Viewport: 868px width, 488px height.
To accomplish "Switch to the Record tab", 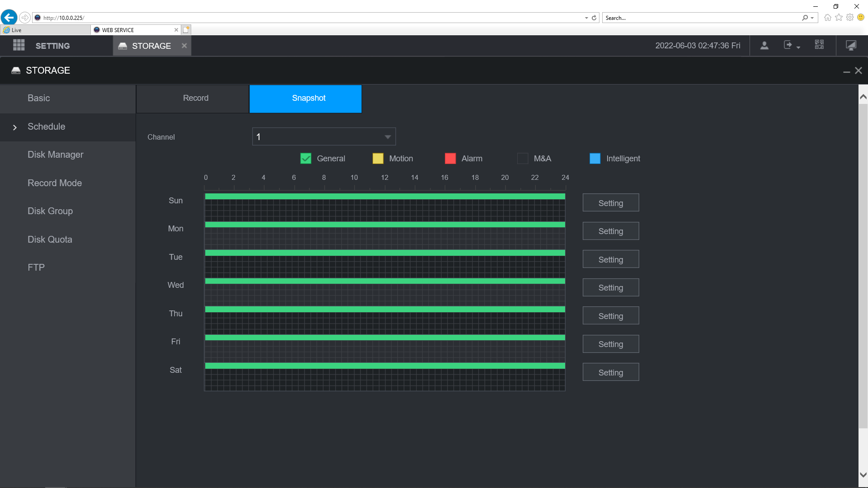I will (x=193, y=99).
